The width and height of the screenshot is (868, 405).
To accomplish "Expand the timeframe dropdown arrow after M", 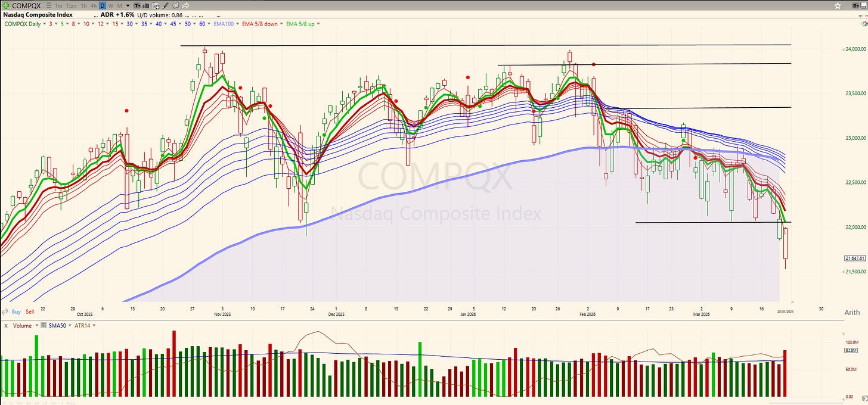I will [x=128, y=5].
